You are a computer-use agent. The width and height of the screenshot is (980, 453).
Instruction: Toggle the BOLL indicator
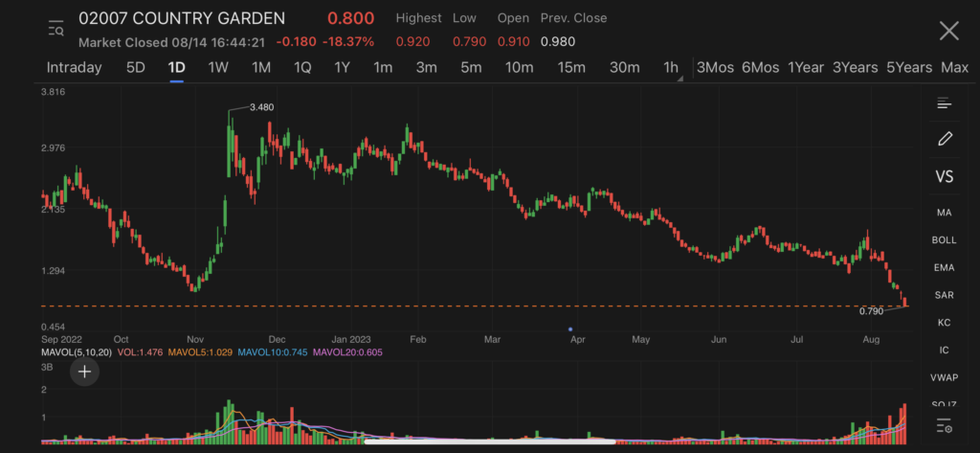[944, 240]
